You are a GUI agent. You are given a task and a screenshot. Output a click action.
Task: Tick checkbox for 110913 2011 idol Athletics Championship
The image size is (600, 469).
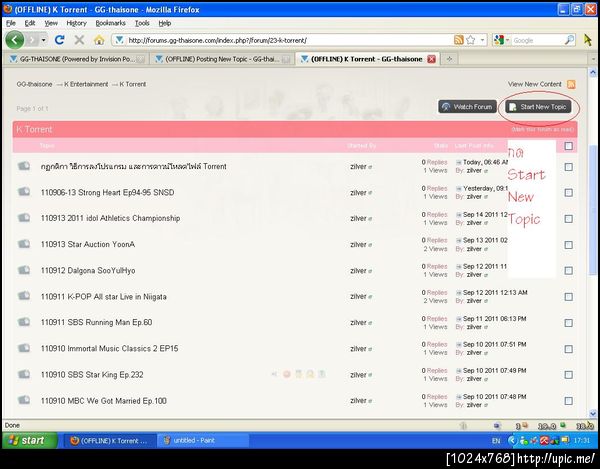[x=569, y=219]
